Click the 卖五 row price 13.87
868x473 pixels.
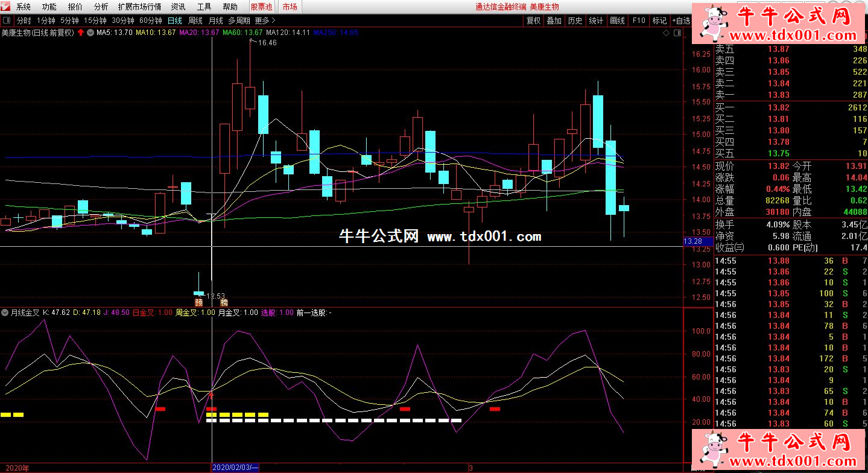click(778, 49)
